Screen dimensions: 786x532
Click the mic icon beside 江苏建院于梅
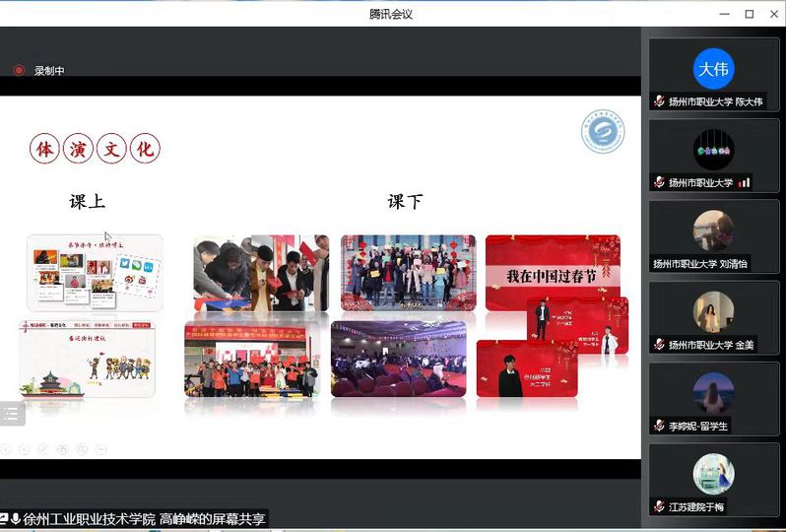pos(659,506)
